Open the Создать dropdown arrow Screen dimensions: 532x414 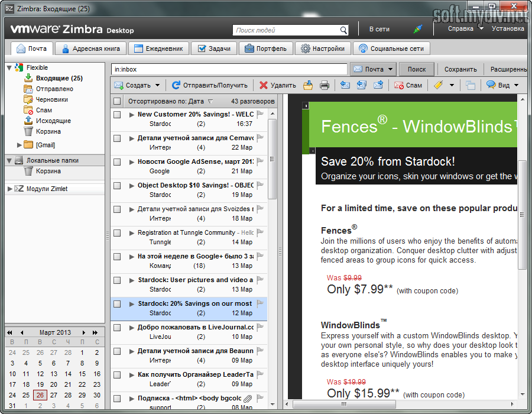click(x=157, y=85)
